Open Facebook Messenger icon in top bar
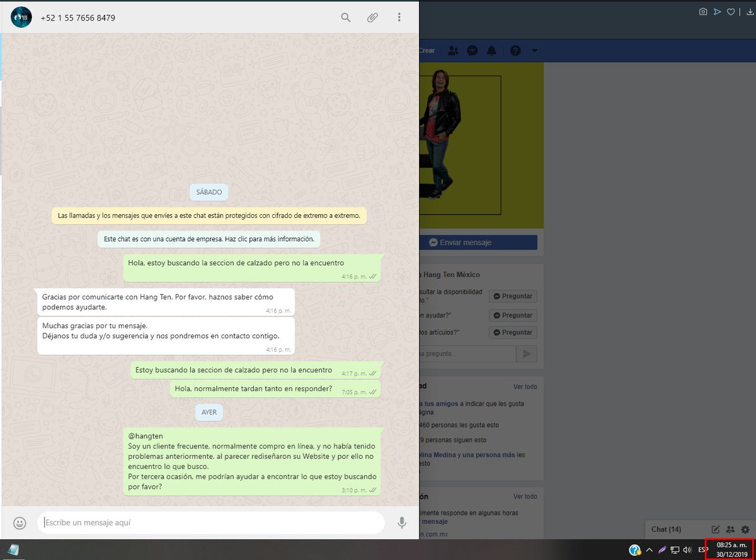 [472, 50]
